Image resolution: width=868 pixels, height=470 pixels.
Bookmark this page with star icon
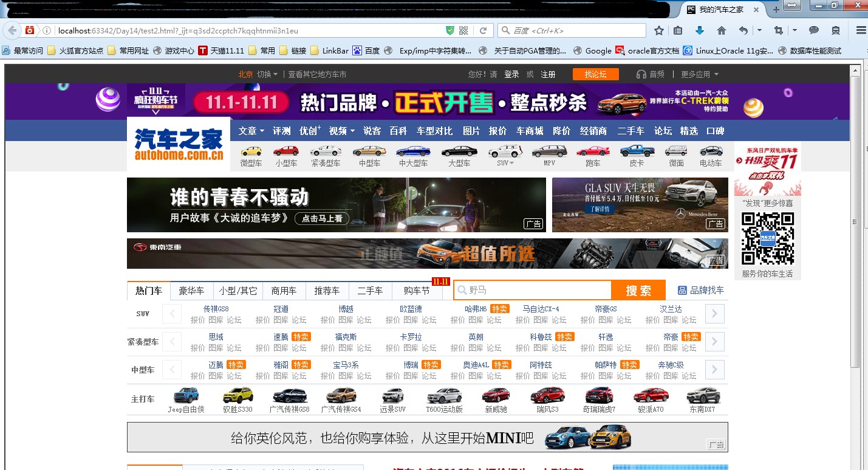tap(659, 30)
